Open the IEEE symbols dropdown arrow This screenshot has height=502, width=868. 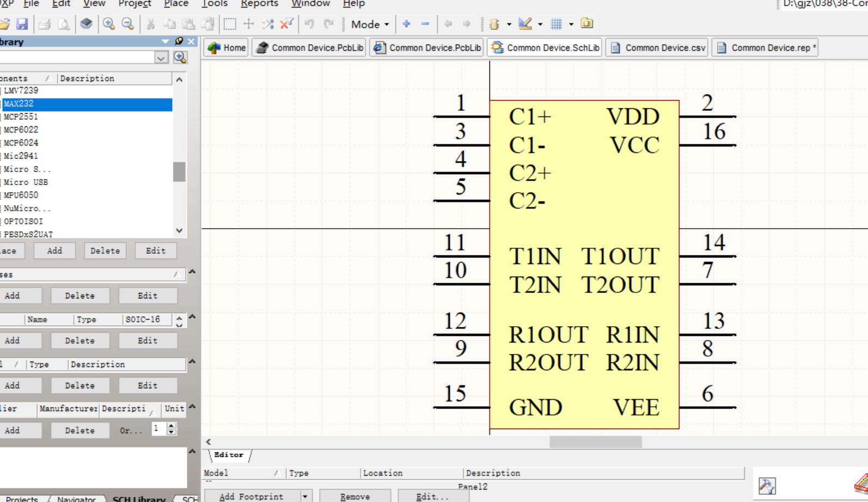click(509, 24)
